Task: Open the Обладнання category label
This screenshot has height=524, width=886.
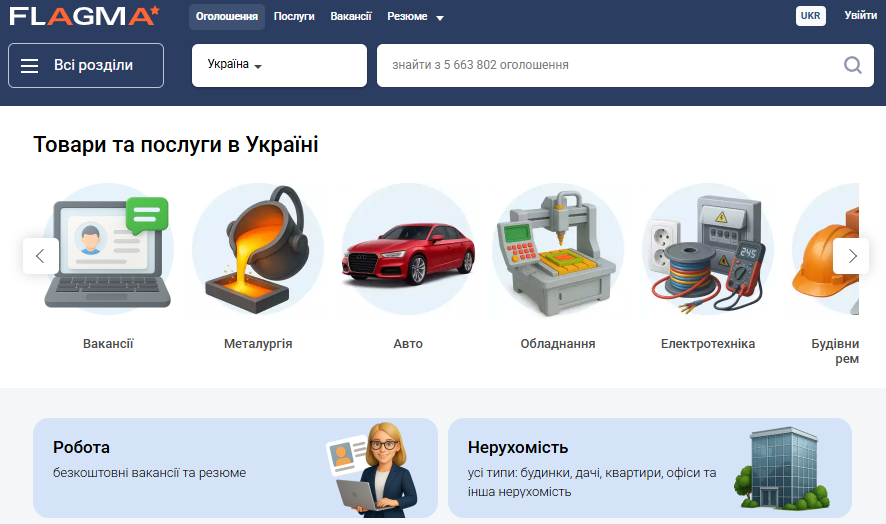Action: tap(558, 344)
